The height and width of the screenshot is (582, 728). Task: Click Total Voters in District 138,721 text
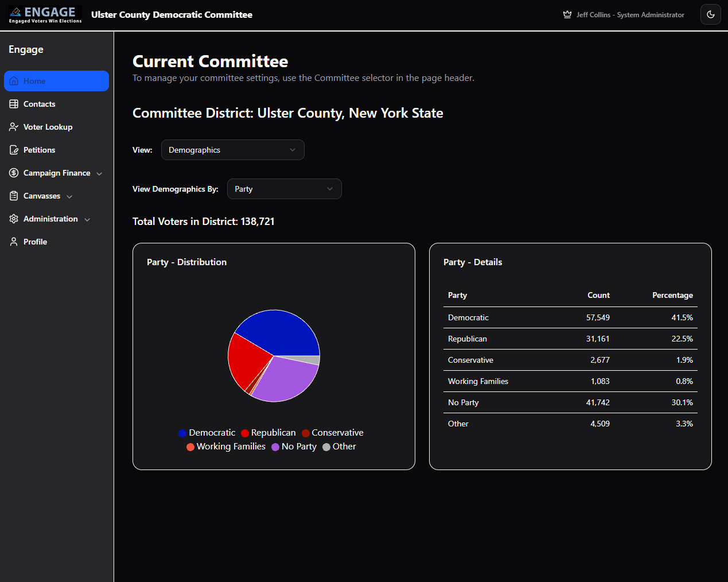tap(203, 222)
